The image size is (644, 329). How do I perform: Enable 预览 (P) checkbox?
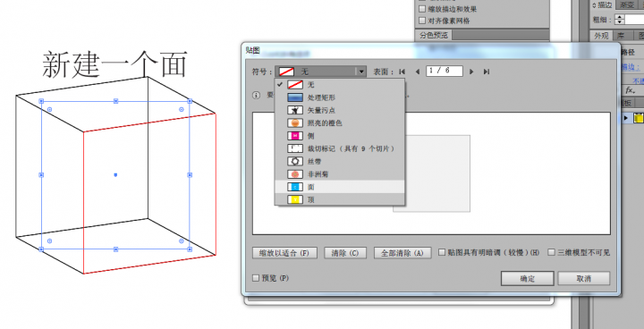[x=256, y=278]
